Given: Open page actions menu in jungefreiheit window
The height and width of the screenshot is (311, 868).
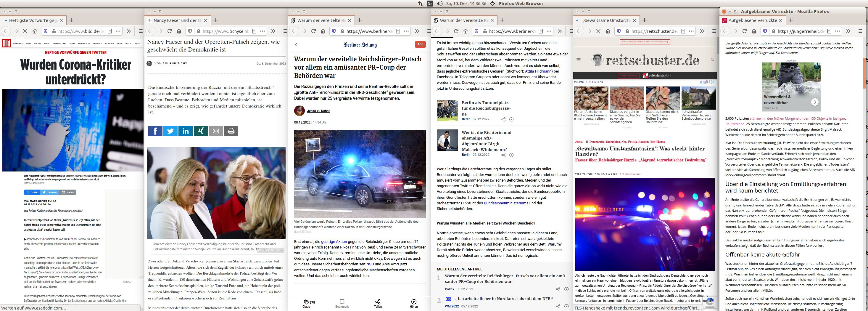Looking at the screenshot, I should click(838, 31).
